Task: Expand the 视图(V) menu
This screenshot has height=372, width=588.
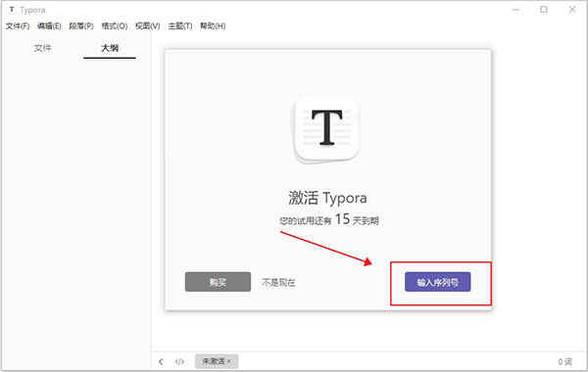Action: 147,26
